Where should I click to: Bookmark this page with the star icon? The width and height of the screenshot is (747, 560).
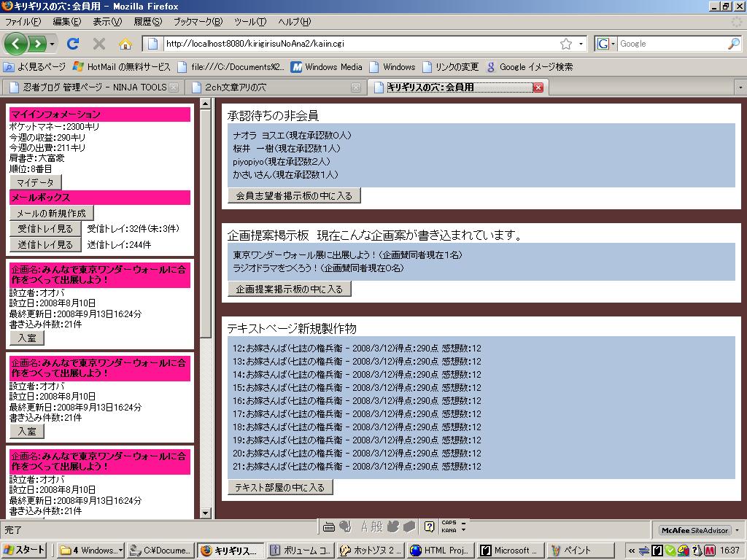point(566,44)
